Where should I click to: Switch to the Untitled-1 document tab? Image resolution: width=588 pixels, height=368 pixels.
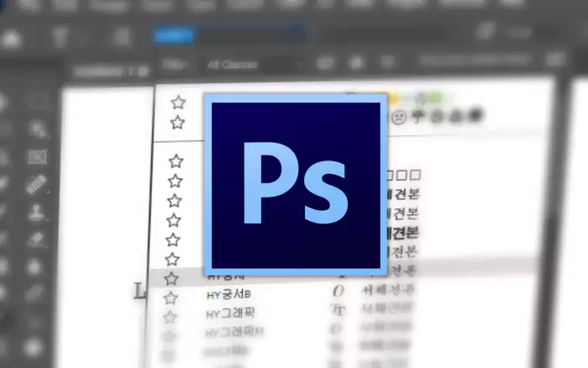click(x=111, y=71)
